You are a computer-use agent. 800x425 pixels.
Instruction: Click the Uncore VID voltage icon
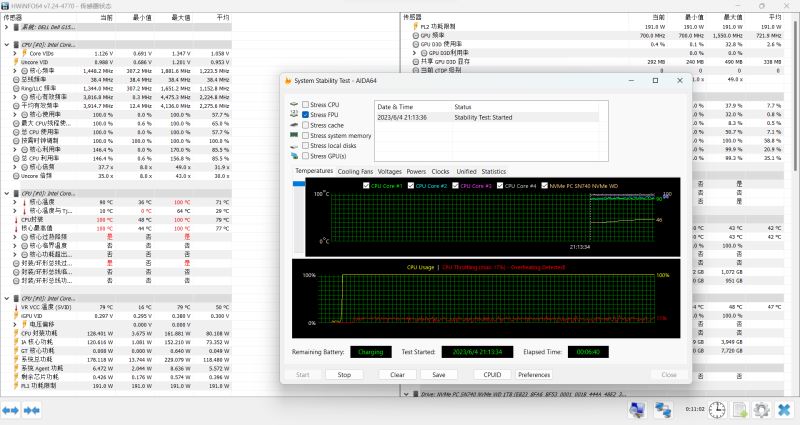[x=16, y=62]
